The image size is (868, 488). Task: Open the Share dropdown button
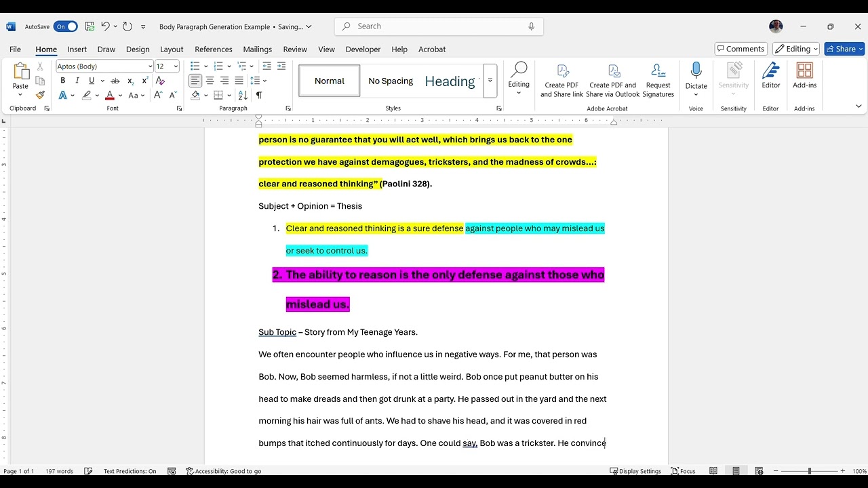tap(844, 49)
